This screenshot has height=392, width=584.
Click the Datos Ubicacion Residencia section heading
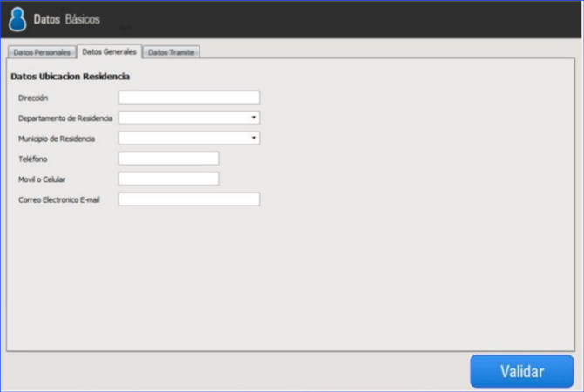tap(71, 77)
